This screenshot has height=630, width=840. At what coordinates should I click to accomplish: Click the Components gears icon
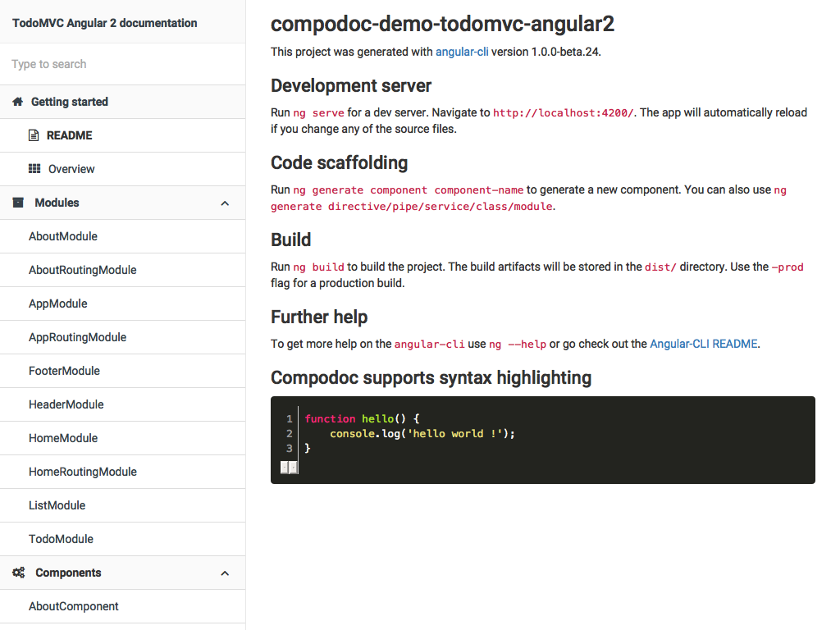click(19, 573)
